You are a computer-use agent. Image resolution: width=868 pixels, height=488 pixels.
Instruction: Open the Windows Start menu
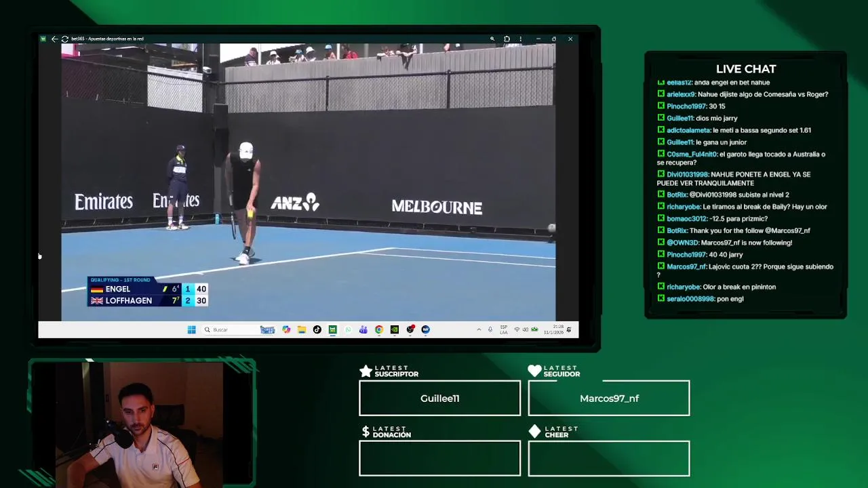tap(191, 329)
